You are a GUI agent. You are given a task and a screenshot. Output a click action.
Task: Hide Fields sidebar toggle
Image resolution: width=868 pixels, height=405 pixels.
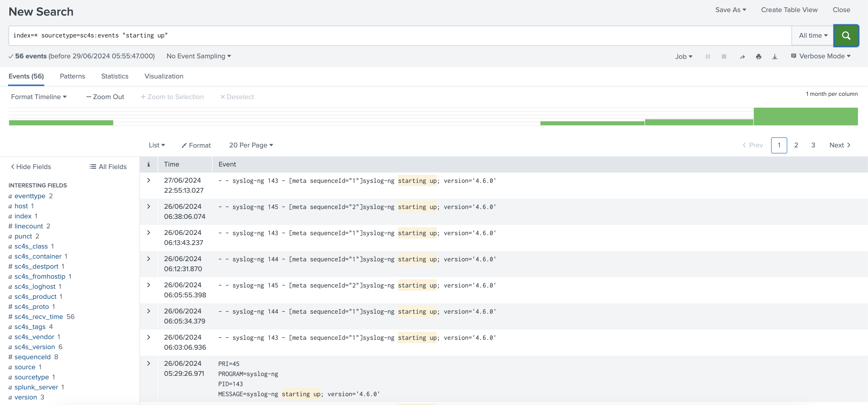pyautogui.click(x=31, y=167)
